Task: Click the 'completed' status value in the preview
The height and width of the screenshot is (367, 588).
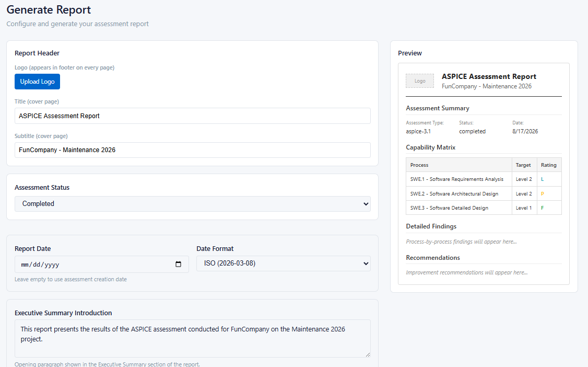Action: pyautogui.click(x=472, y=131)
